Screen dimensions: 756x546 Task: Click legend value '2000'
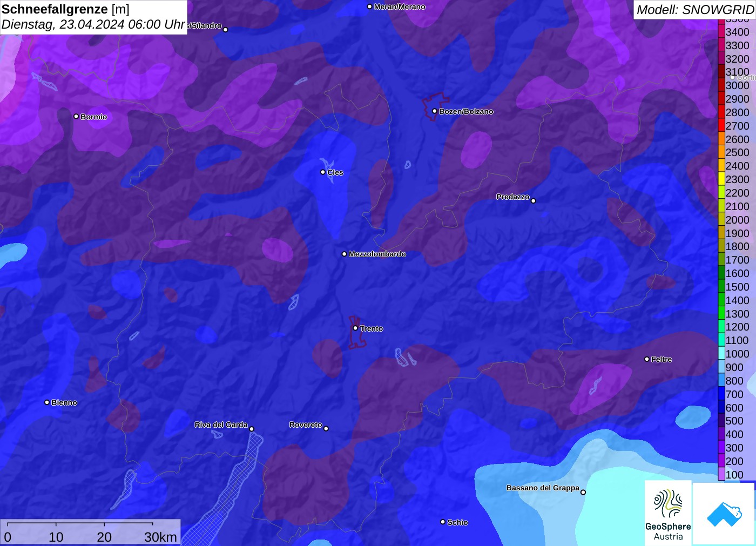pos(737,220)
